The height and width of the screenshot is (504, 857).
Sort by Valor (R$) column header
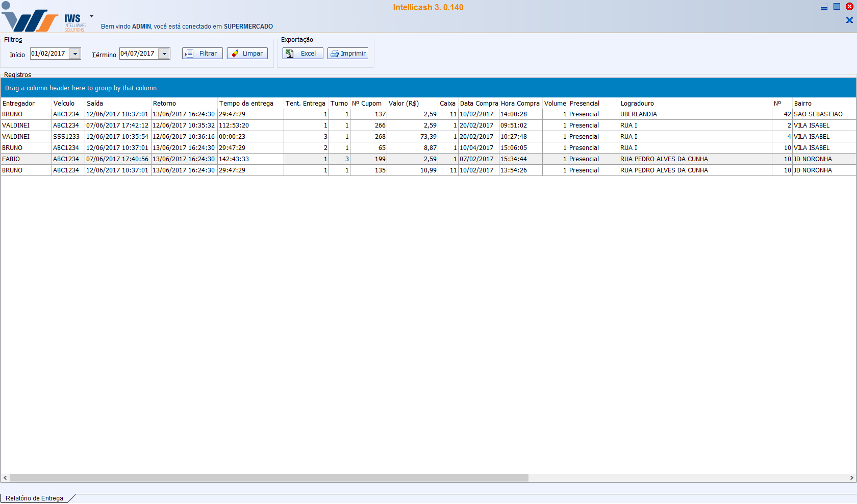point(404,104)
